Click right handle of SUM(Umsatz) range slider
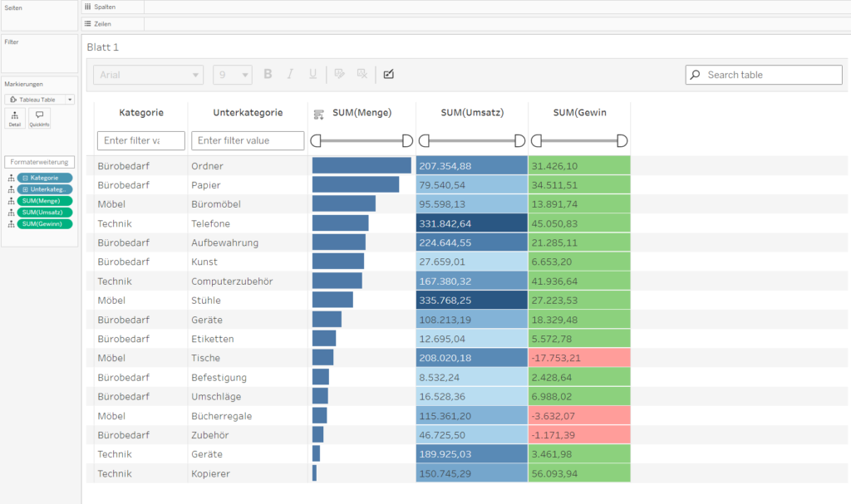 519,141
